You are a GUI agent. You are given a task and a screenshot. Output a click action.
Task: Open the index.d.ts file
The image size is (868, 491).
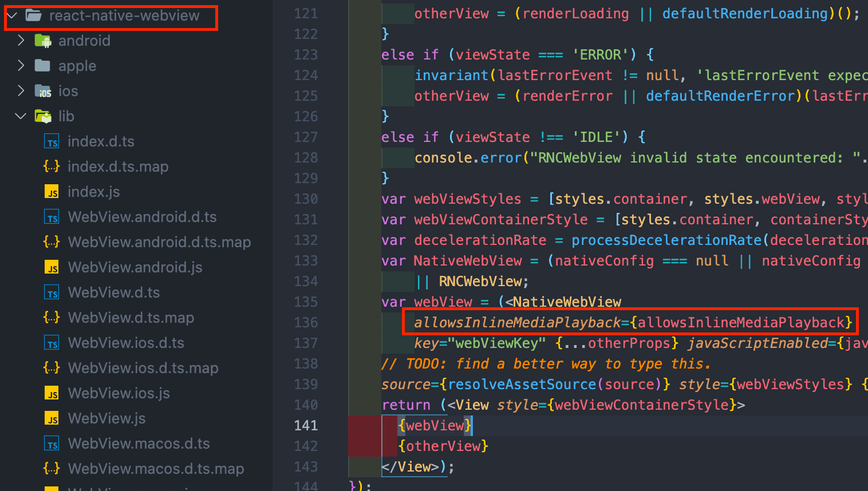(x=101, y=141)
